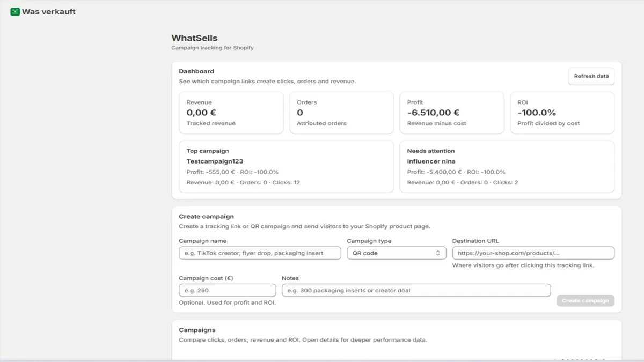Select the influencer nina campaign name
644x362 pixels.
pyautogui.click(x=431, y=161)
